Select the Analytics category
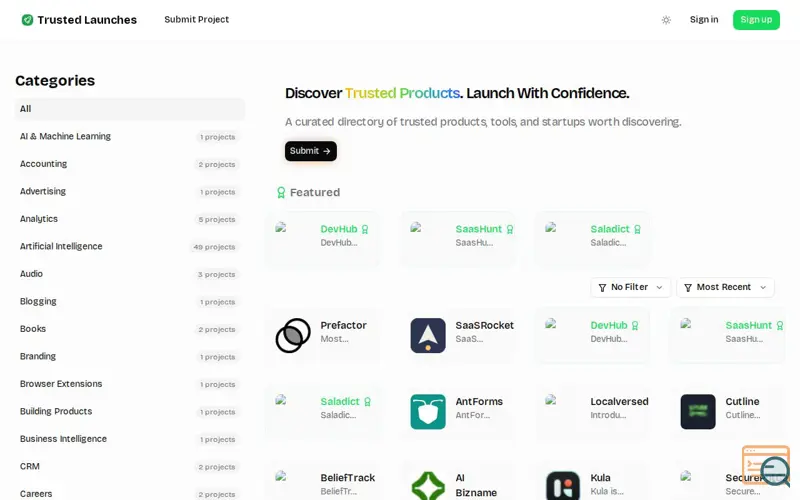The height and width of the screenshot is (500, 800). pyautogui.click(x=130, y=219)
